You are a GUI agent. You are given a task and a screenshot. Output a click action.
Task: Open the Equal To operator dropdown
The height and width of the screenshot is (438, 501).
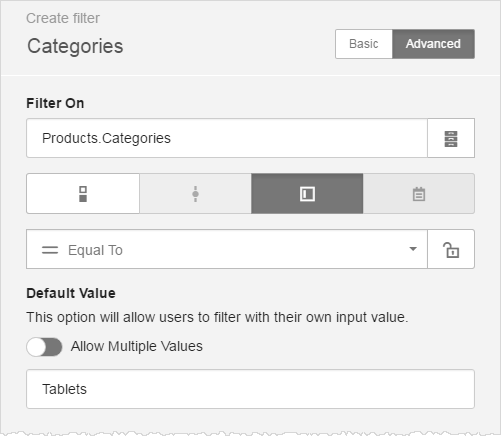click(227, 249)
